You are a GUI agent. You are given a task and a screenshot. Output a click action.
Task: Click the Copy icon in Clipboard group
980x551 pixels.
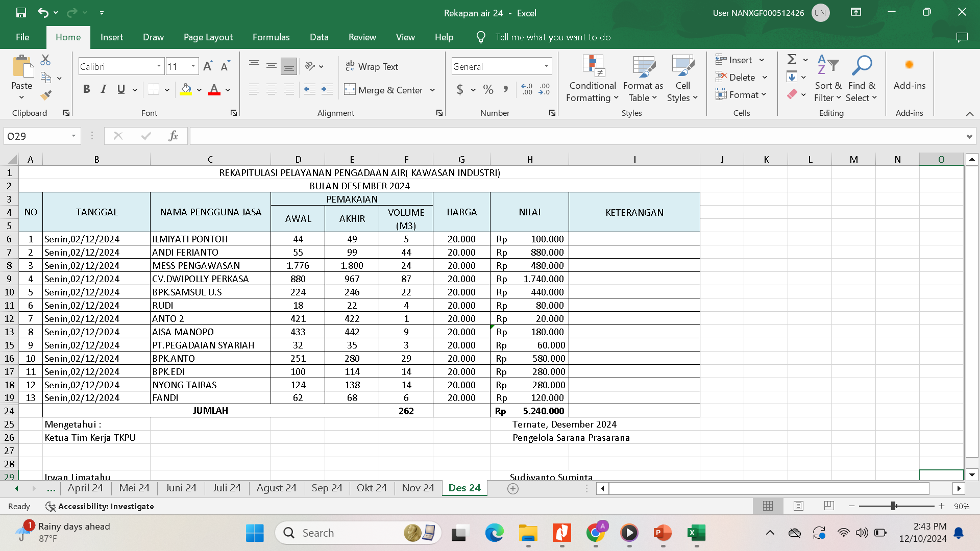tap(46, 78)
